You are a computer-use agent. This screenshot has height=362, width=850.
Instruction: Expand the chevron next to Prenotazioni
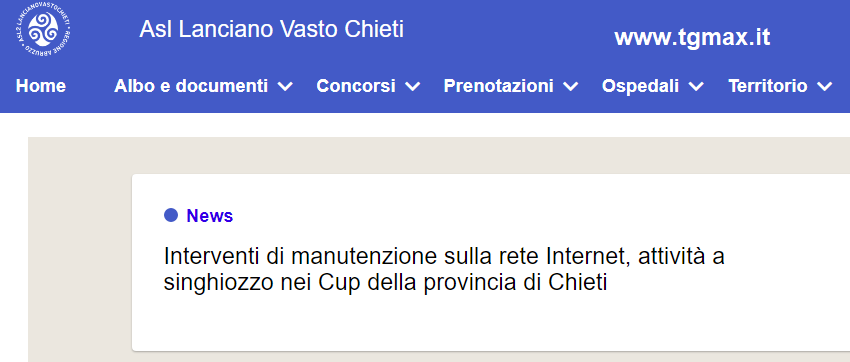571,86
